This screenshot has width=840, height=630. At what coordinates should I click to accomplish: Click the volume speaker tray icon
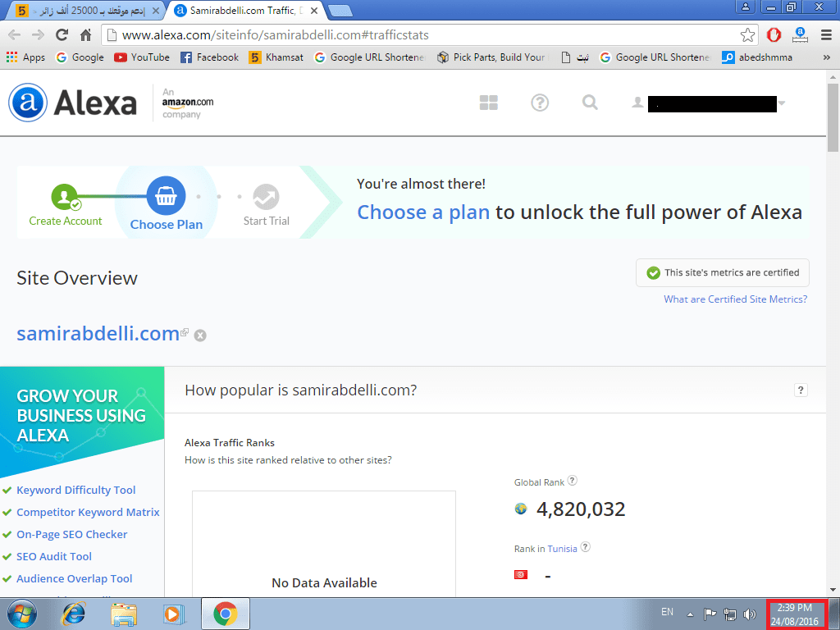point(750,614)
